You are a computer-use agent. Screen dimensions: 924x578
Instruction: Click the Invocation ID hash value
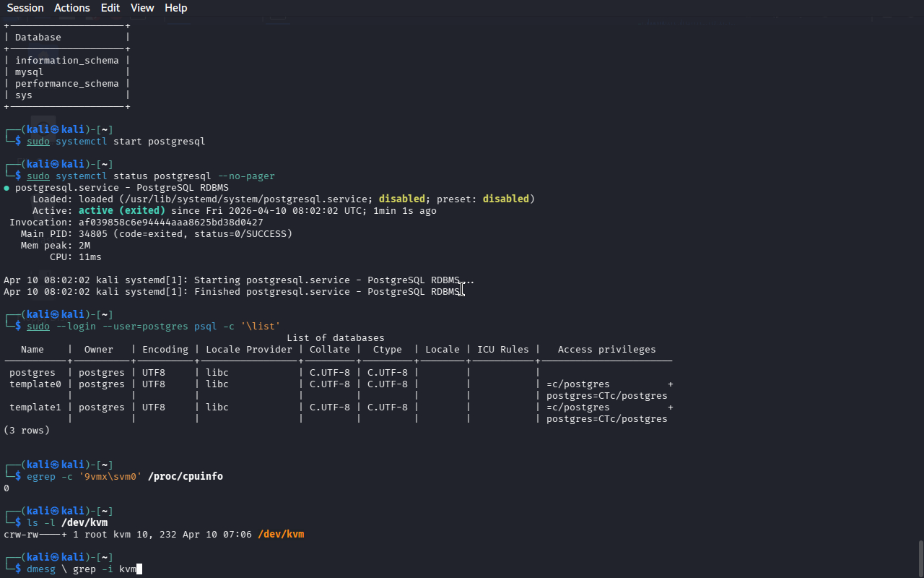pos(170,223)
